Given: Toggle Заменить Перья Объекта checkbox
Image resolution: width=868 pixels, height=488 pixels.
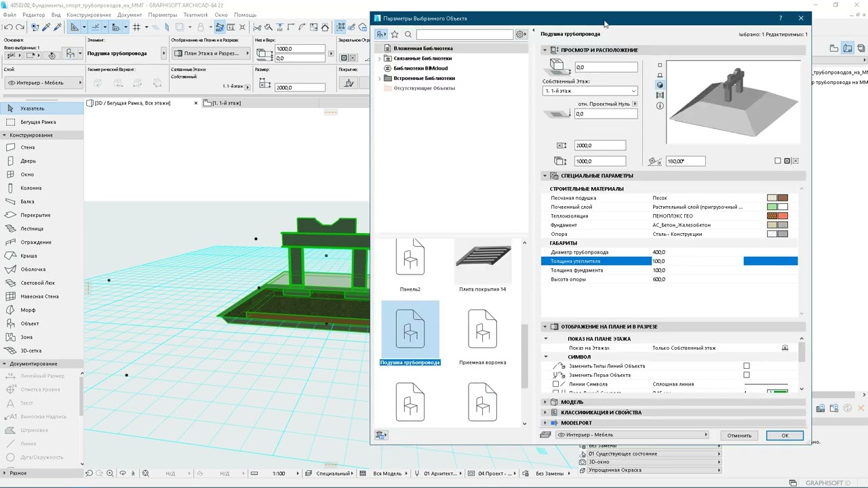Looking at the screenshot, I should [x=747, y=375].
